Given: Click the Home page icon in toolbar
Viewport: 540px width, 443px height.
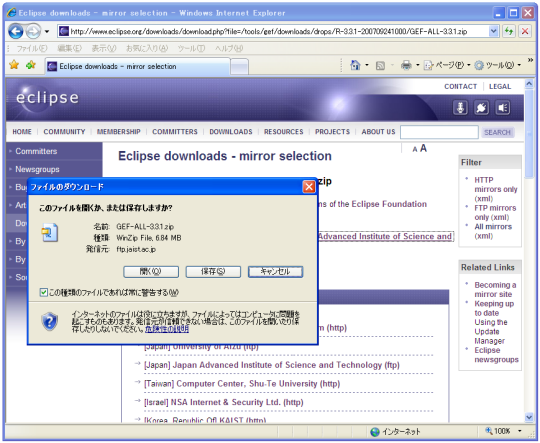Looking at the screenshot, I should tap(355, 65).
